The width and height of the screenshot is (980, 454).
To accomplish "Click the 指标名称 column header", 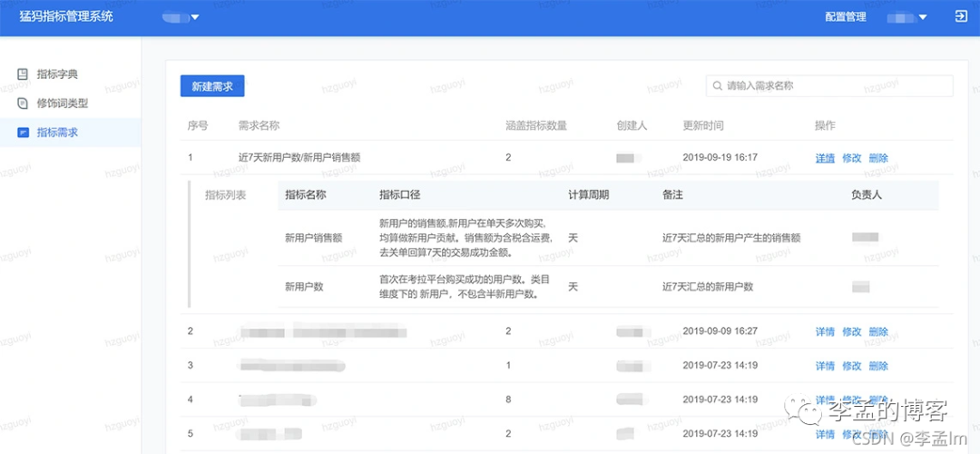I will [x=306, y=195].
